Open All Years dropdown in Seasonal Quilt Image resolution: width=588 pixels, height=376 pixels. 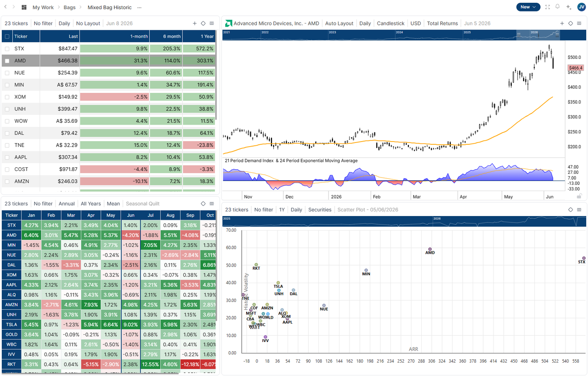pos(91,204)
